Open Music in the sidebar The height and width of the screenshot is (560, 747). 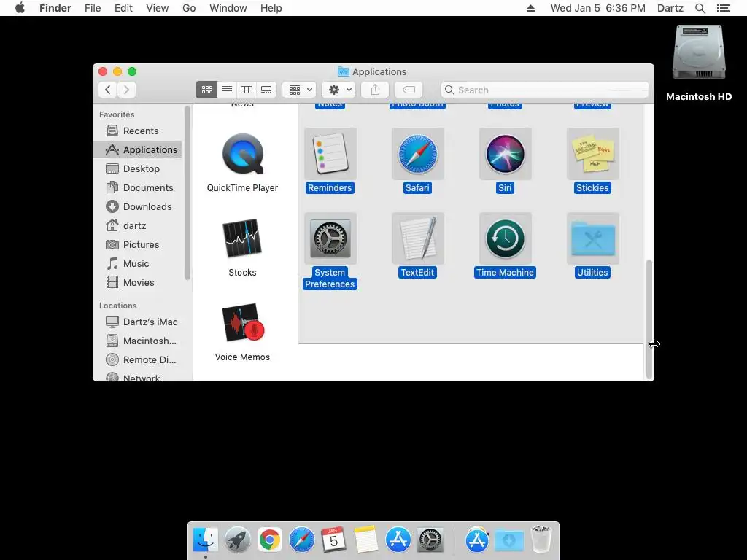pyautogui.click(x=137, y=263)
